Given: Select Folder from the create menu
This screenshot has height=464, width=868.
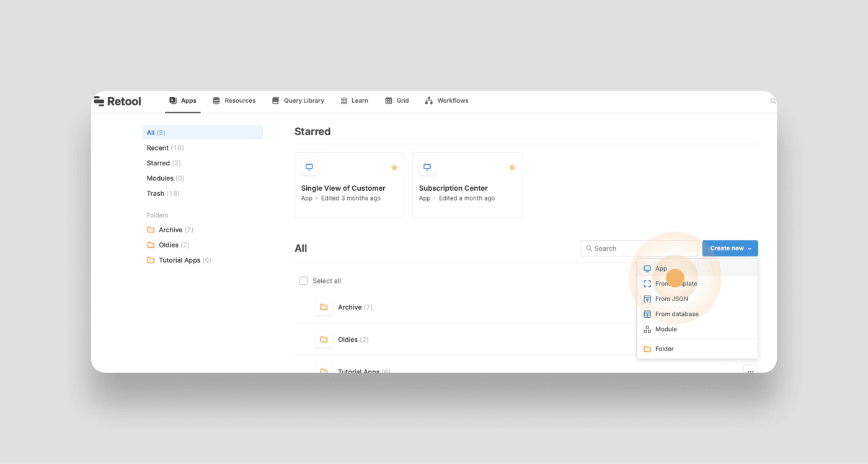Looking at the screenshot, I should click(664, 349).
